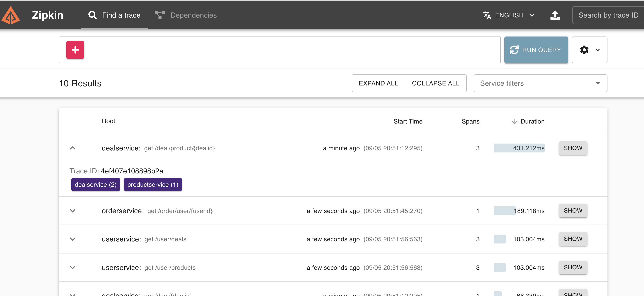This screenshot has width=644, height=296.
Task: Expand the orderservice trace row
Action: 73,211
